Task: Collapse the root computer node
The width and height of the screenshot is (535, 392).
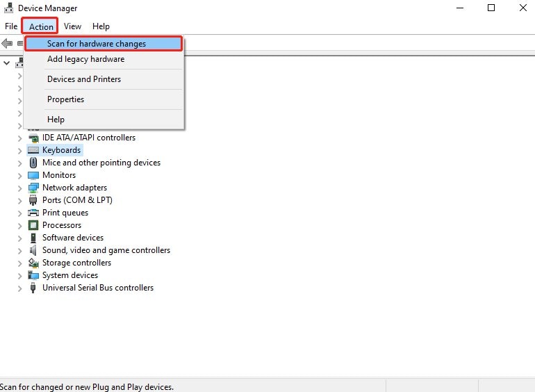Action: point(6,63)
